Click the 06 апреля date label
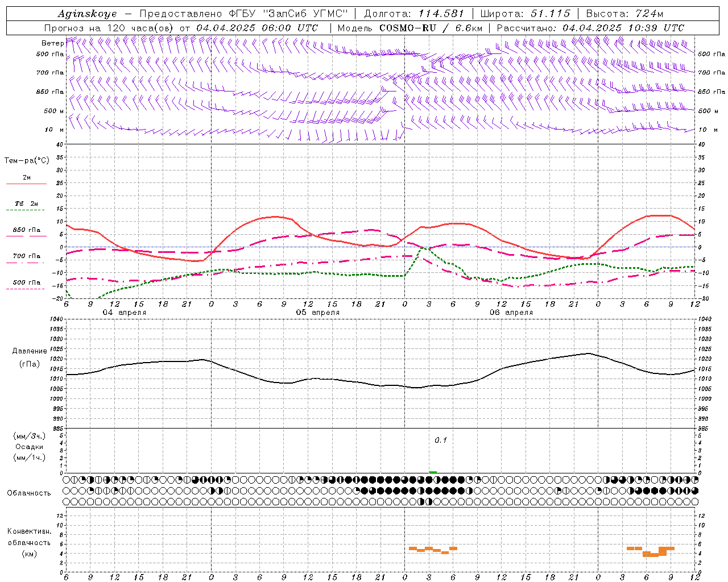The width and height of the screenshot is (728, 582). 511,313
